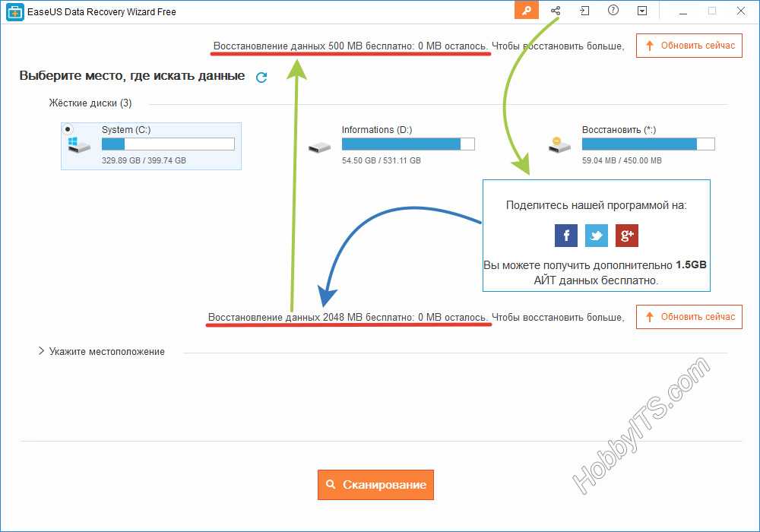Share the program on Google Plus
Image resolution: width=760 pixels, height=532 pixels.
pyautogui.click(x=627, y=236)
